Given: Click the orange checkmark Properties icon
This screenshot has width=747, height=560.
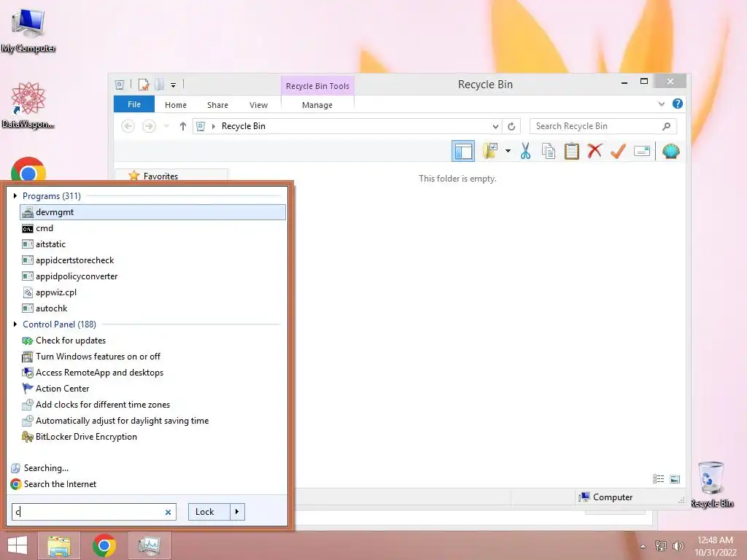Looking at the screenshot, I should tap(618, 152).
